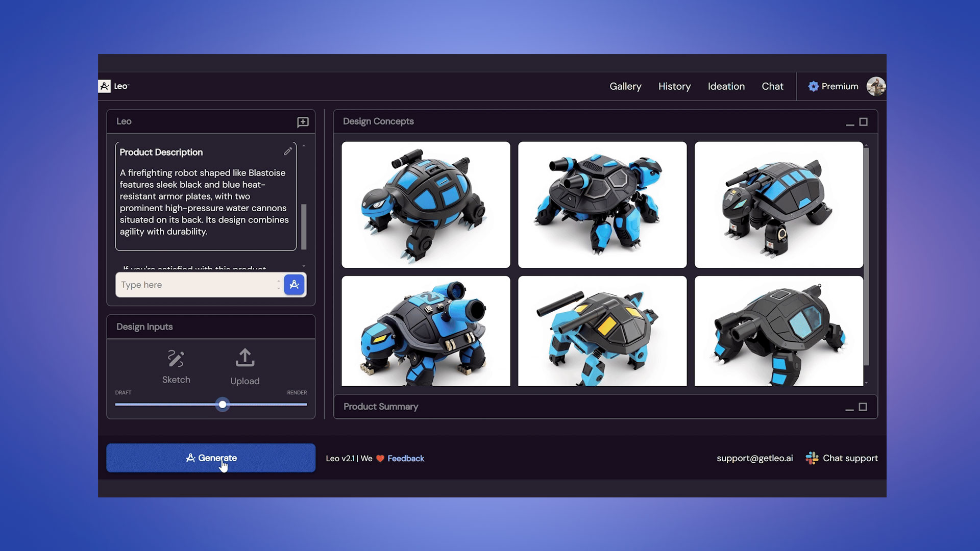Open the Premium settings gear
This screenshot has height=551, width=980.
point(813,86)
